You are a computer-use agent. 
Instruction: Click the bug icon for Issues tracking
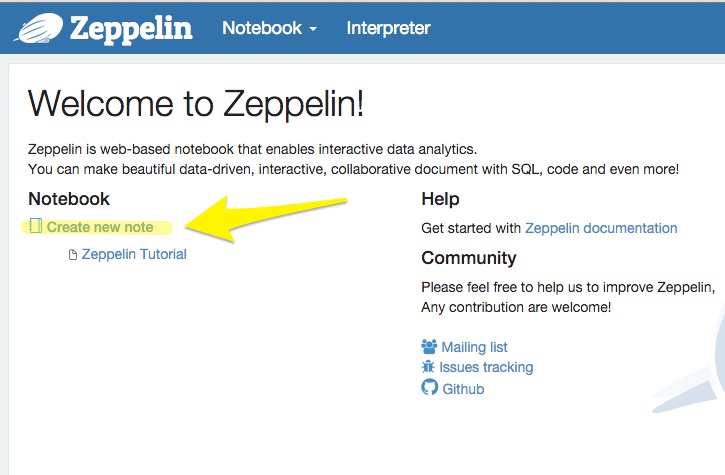click(430, 367)
